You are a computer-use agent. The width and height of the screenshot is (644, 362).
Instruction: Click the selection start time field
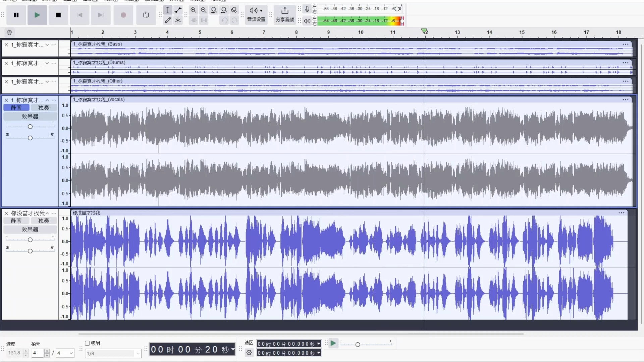click(289, 344)
